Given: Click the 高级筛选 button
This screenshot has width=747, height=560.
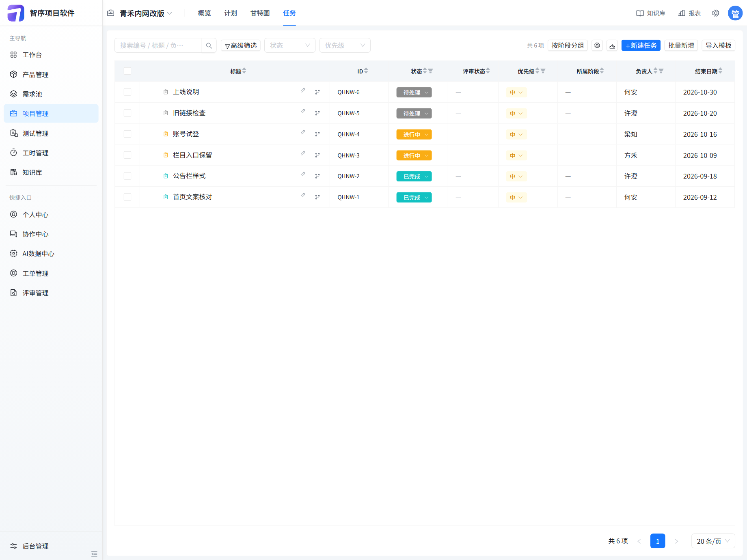Looking at the screenshot, I should coord(241,45).
